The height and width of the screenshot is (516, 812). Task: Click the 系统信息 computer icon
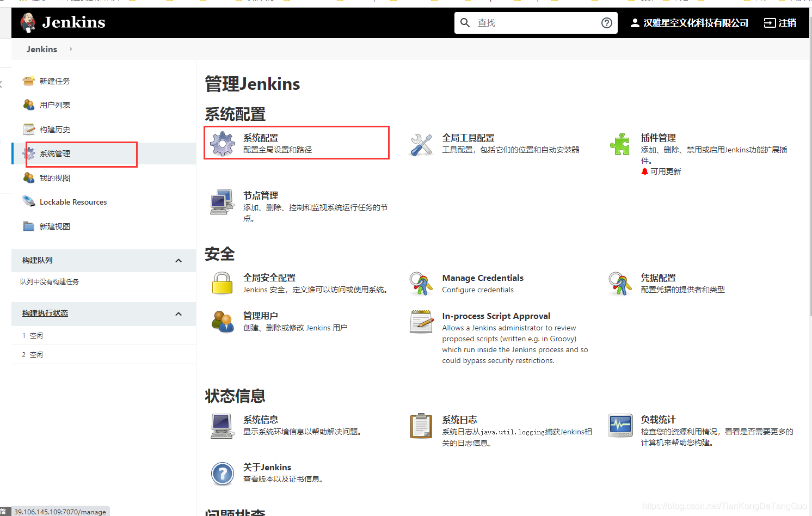[222, 426]
